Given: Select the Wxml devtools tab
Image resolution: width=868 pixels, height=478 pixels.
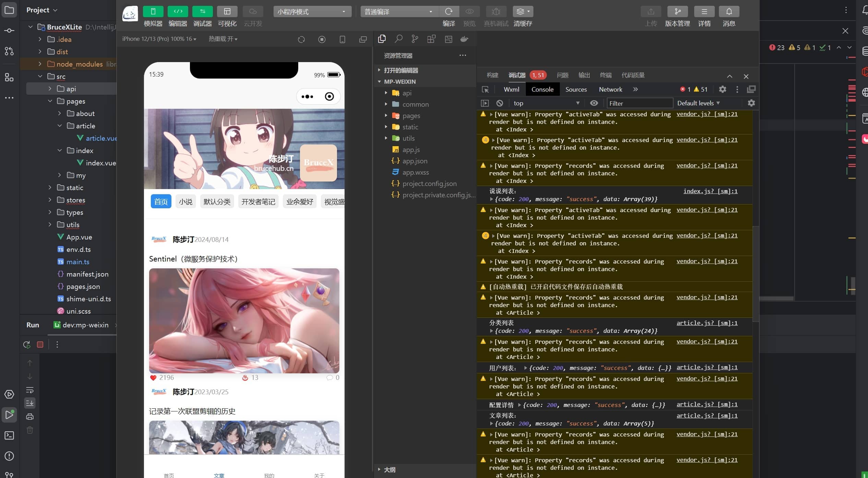Looking at the screenshot, I should [511, 90].
